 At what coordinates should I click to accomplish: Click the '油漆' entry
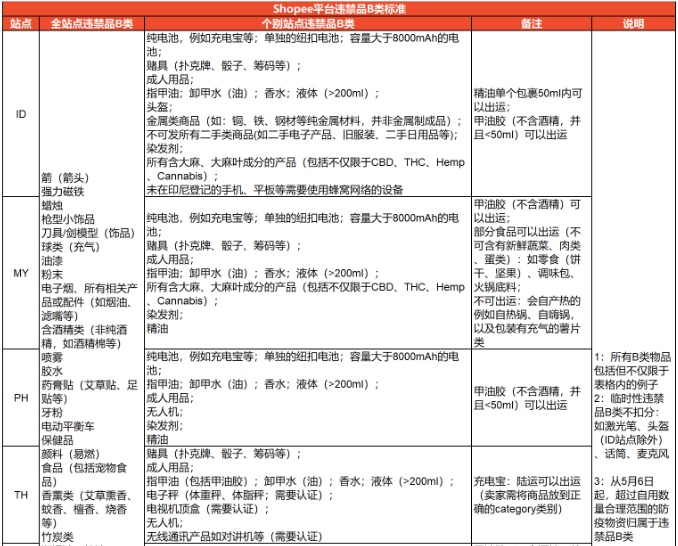point(52,261)
